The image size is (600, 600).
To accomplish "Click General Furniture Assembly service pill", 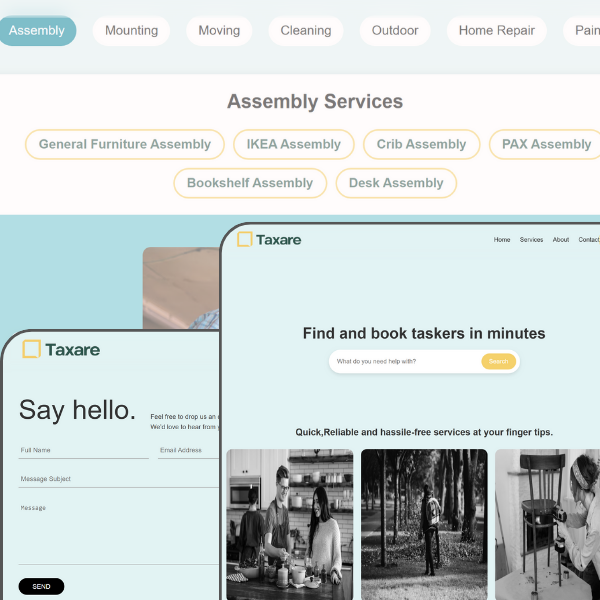I will point(125,144).
